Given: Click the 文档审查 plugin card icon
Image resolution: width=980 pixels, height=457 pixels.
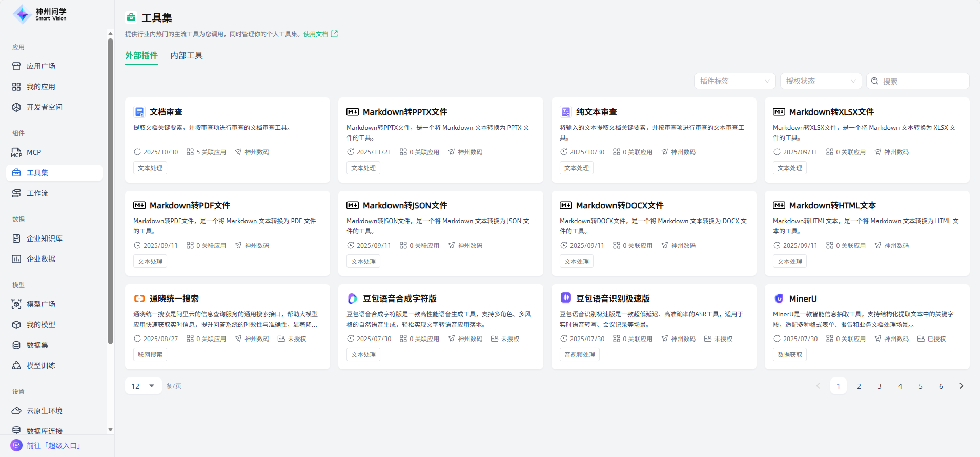Looking at the screenshot, I should coord(139,112).
